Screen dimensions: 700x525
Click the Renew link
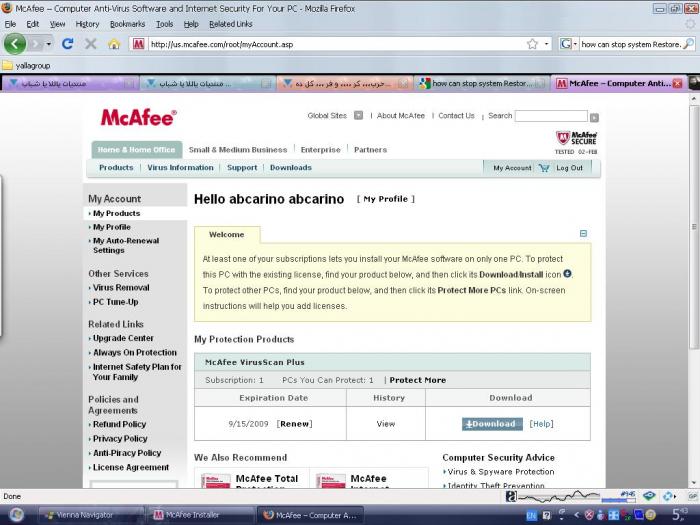295,423
